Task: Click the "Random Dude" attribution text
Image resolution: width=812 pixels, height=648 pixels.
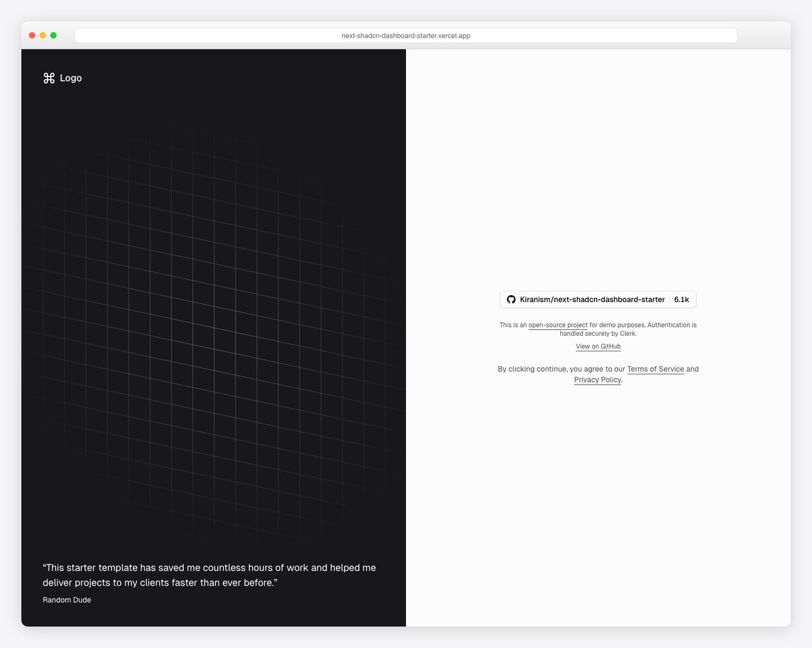Action: 66,600
